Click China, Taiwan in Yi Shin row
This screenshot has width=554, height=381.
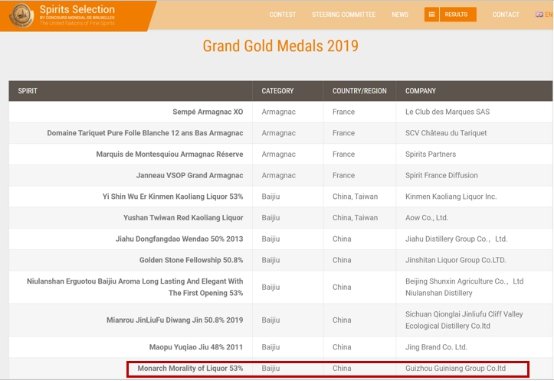point(355,197)
